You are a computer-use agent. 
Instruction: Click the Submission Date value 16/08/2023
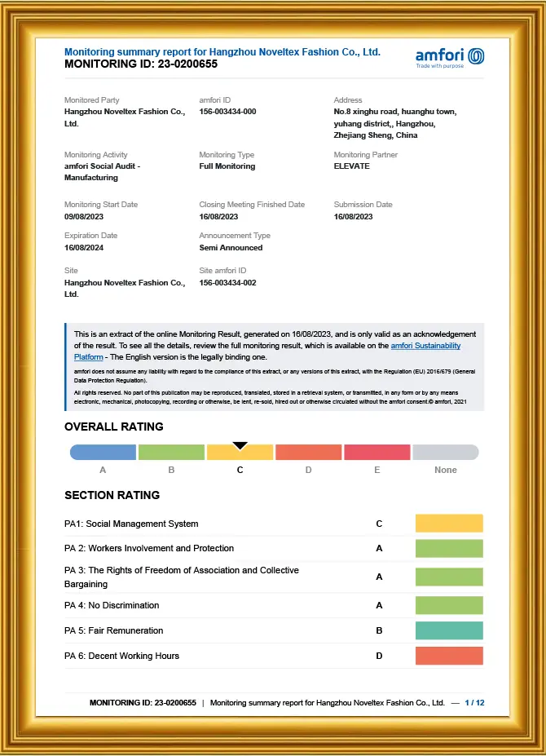click(353, 216)
